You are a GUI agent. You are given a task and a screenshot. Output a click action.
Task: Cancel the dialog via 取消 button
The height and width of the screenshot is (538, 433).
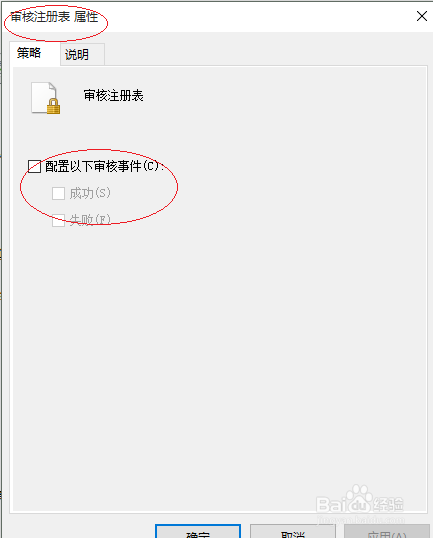(293, 532)
